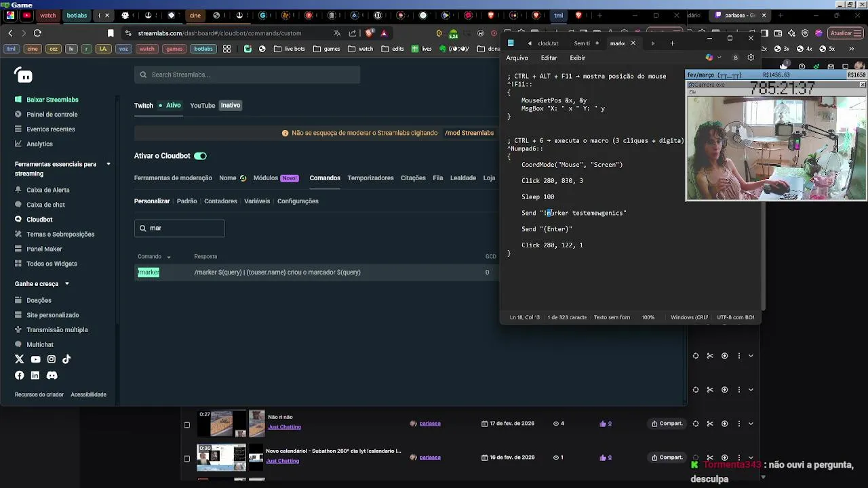Switch to the clock.txt tab in Notepad
Screen dimensions: 868x488
tap(548, 43)
